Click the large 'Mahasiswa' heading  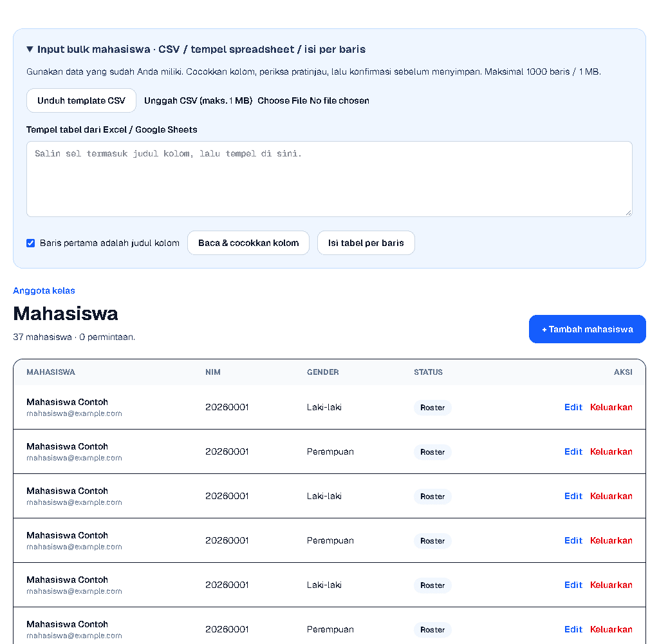pyautogui.click(x=66, y=314)
